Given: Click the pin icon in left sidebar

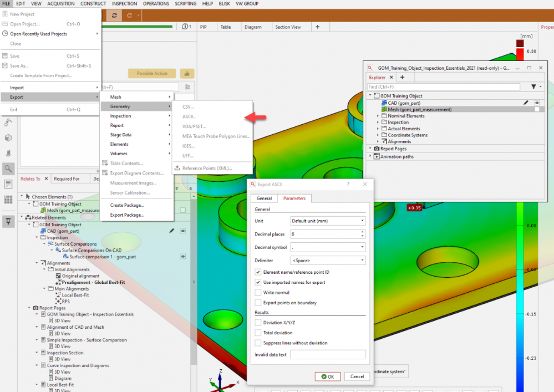Looking at the screenshot, I should point(8,221).
